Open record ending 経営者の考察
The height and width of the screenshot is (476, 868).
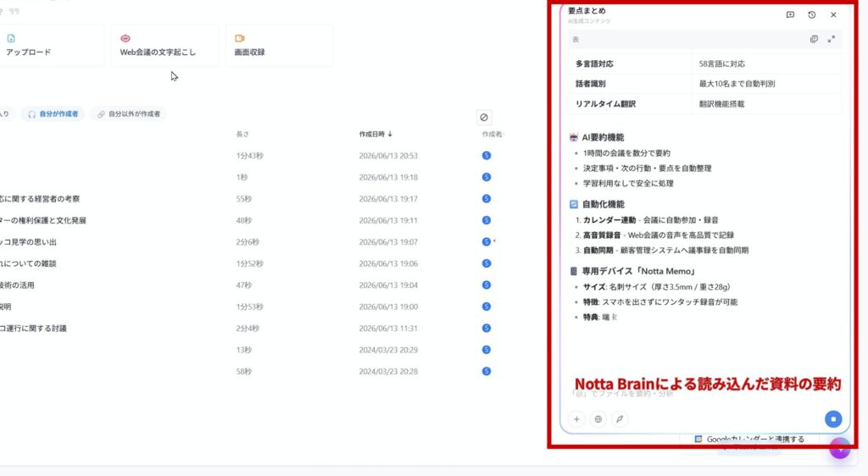[40, 199]
